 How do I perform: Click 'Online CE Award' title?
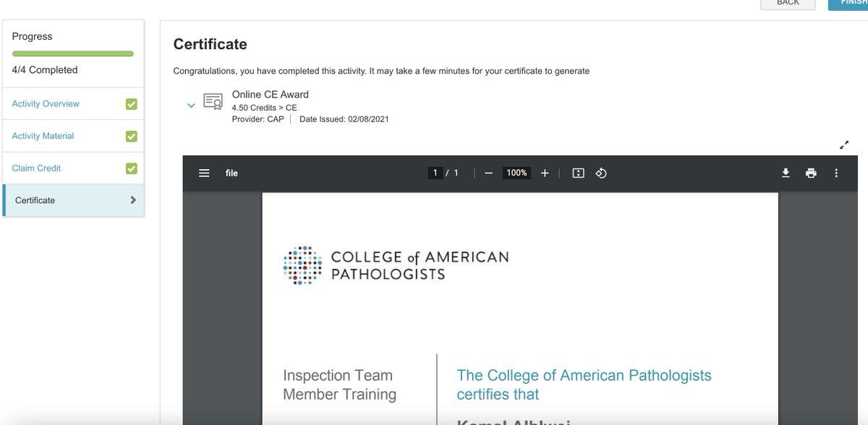(270, 95)
